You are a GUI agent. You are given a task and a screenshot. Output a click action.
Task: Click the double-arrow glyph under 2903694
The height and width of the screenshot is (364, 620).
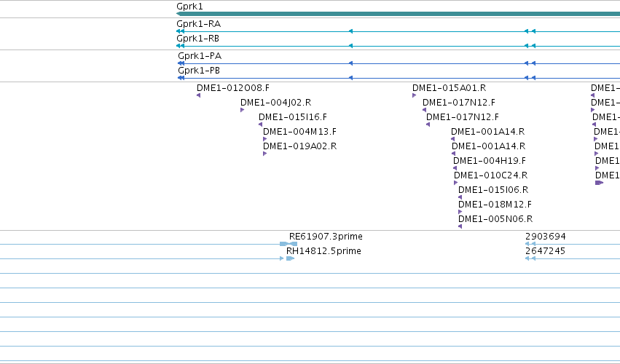coord(530,244)
